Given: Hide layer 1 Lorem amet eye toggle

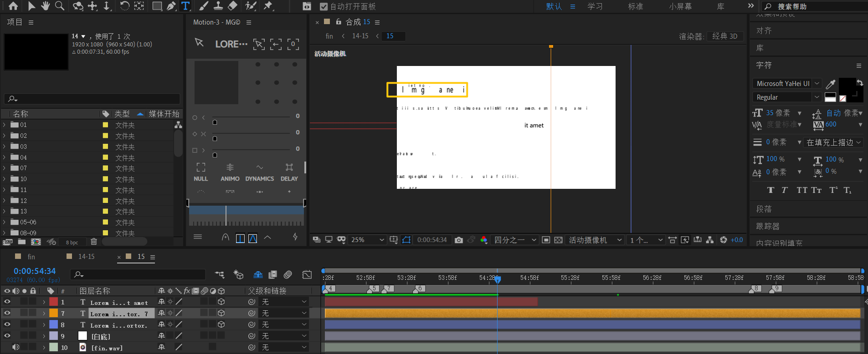Looking at the screenshot, I should [x=7, y=302].
